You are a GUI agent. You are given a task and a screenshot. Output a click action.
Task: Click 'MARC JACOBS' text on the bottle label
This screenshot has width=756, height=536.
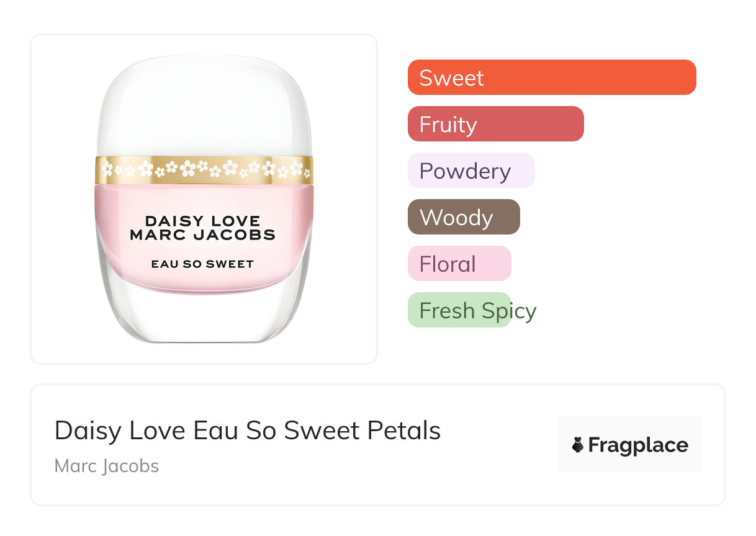pyautogui.click(x=202, y=235)
